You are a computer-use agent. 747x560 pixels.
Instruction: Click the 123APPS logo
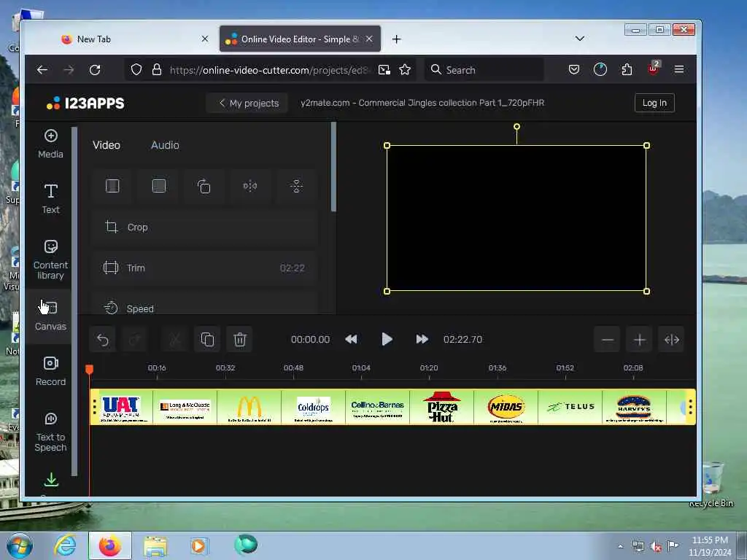[85, 103]
